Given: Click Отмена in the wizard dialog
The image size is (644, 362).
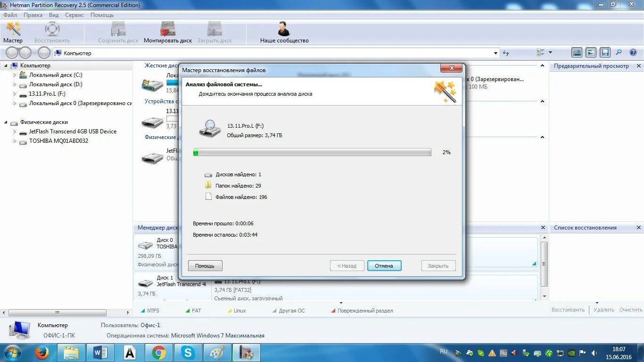Looking at the screenshot, I should (384, 266).
